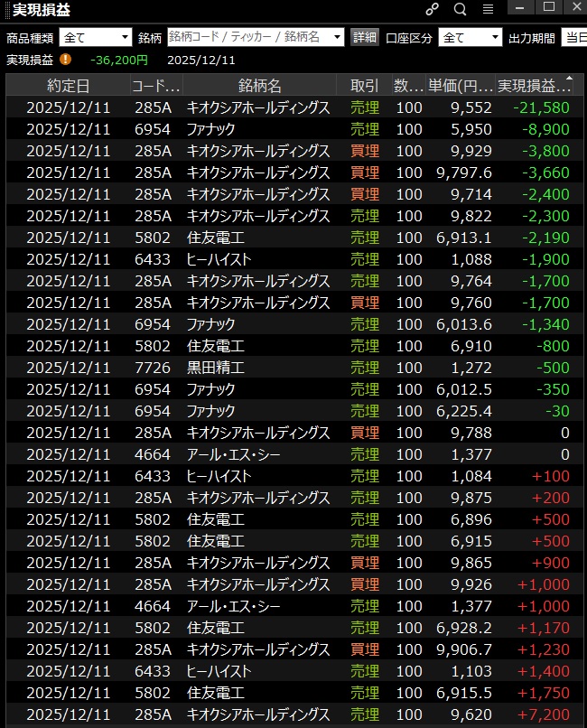The height and width of the screenshot is (728, 587).
Task: Click the 単価(円) column header
Action: 460,86
